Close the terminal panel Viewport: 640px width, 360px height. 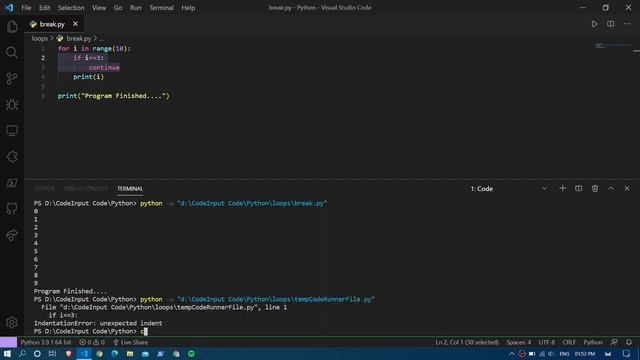tap(627, 188)
